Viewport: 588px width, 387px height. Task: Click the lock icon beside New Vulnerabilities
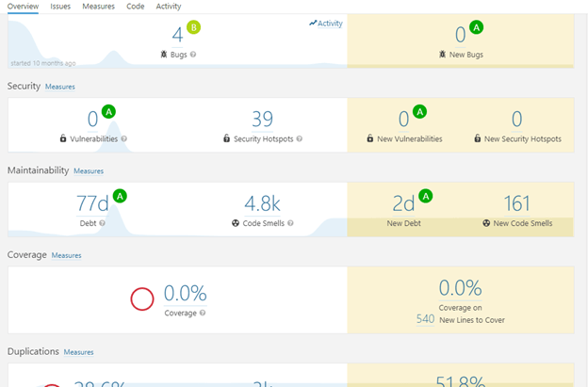coord(370,138)
